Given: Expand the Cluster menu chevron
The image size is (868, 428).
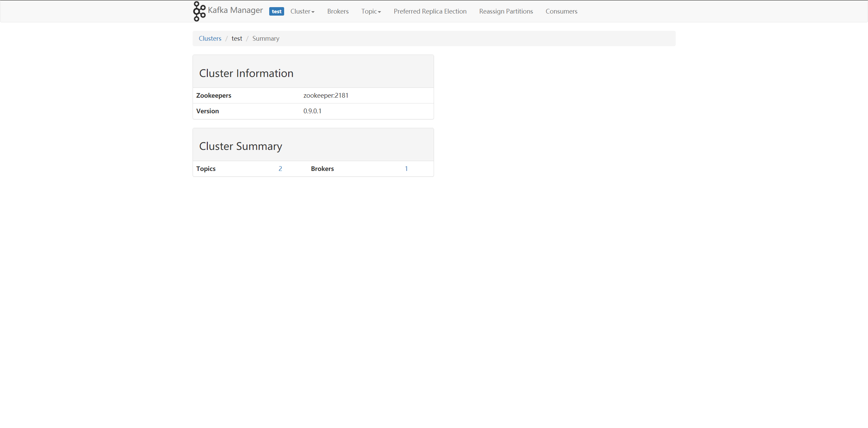Looking at the screenshot, I should point(313,12).
